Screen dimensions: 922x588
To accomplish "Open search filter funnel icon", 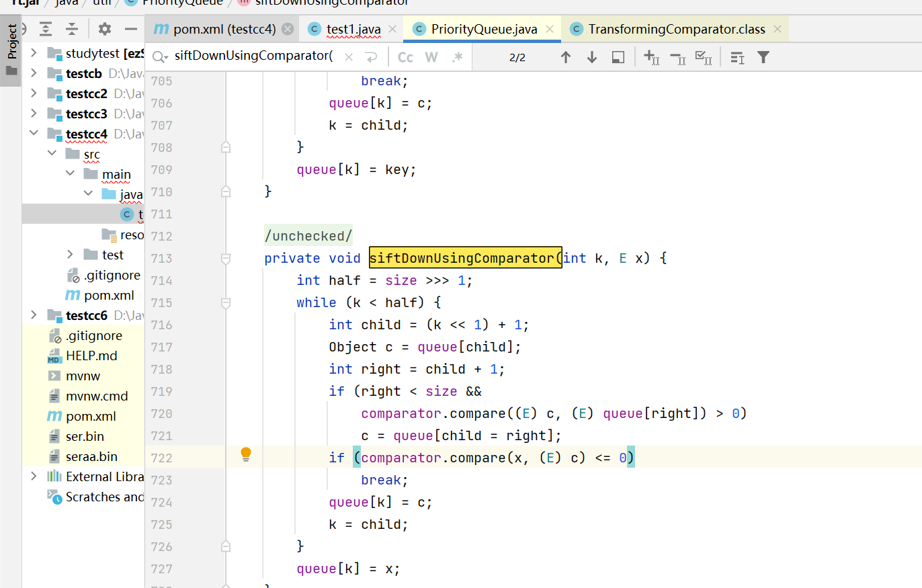I will pos(763,57).
